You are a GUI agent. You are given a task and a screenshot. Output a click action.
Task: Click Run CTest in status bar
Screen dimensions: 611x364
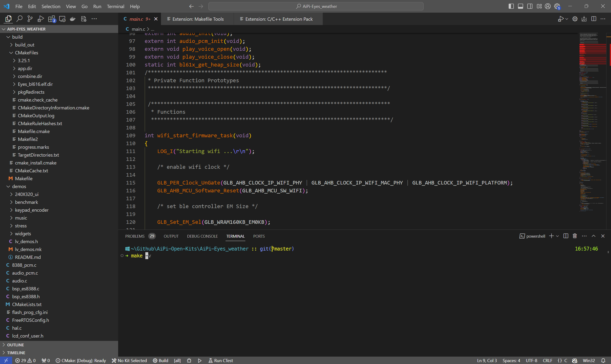[x=221, y=360]
